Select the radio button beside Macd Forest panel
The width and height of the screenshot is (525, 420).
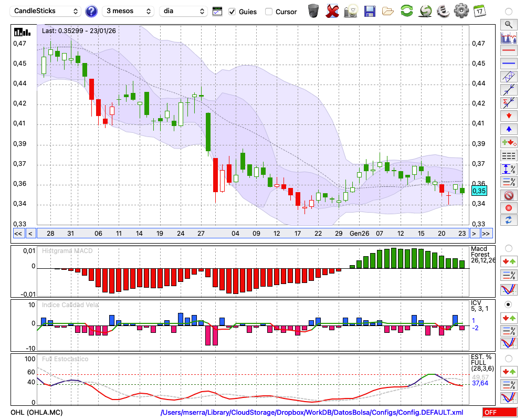click(508, 248)
